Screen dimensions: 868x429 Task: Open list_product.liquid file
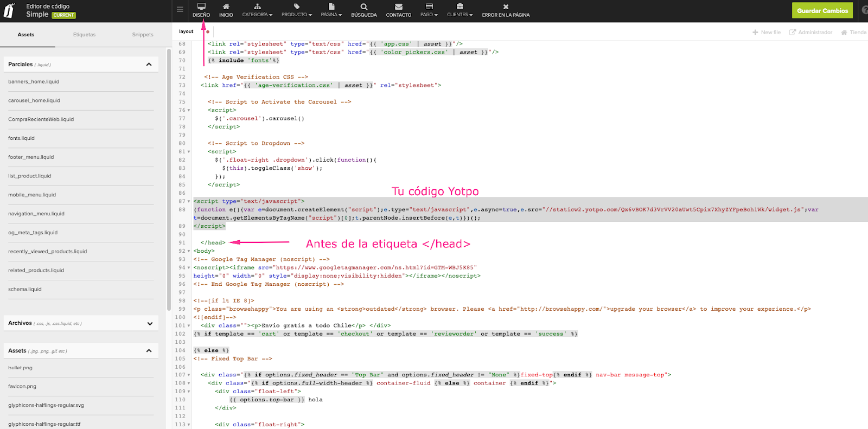point(29,176)
